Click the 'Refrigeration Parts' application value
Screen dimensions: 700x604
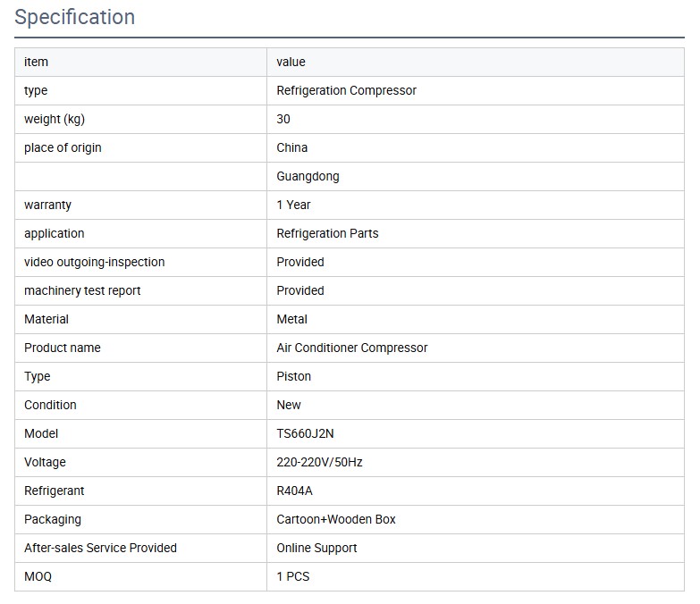coord(327,233)
